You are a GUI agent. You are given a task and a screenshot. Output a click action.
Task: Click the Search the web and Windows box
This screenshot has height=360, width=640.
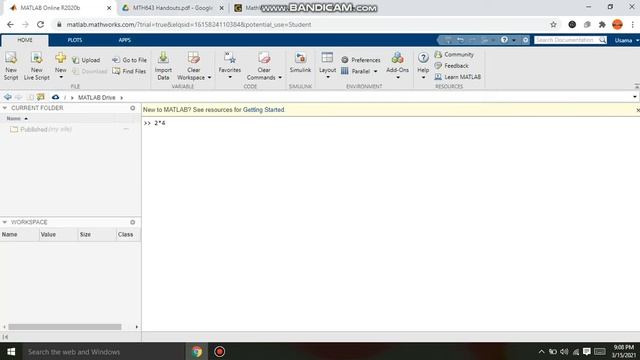(x=103, y=351)
